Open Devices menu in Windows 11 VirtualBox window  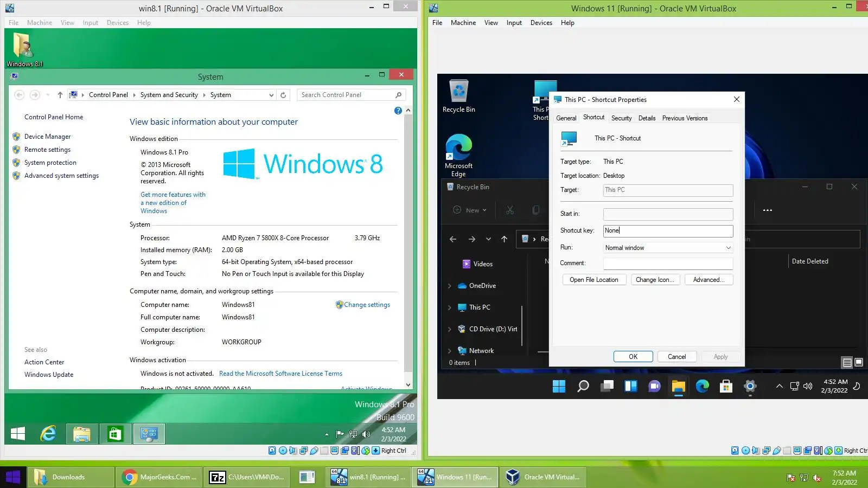point(541,23)
